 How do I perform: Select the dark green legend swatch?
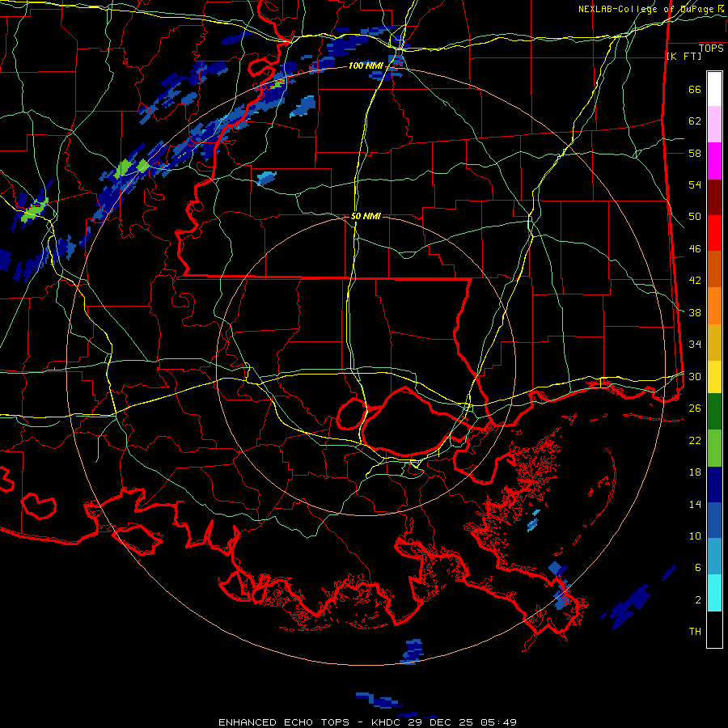pyautogui.click(x=714, y=412)
